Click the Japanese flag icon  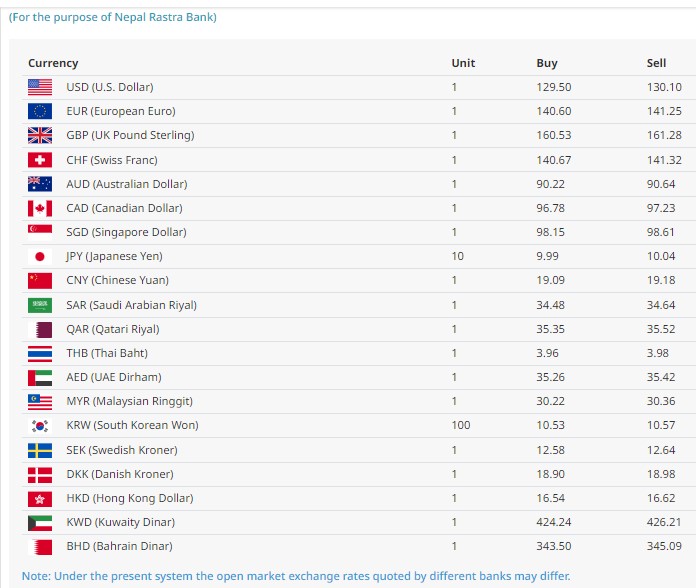pyautogui.click(x=40, y=256)
